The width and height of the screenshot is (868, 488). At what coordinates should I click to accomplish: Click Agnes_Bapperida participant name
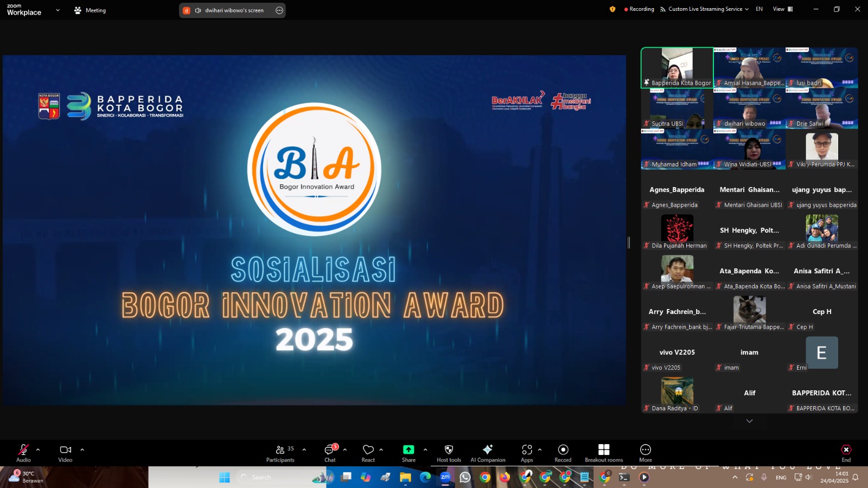coord(677,190)
